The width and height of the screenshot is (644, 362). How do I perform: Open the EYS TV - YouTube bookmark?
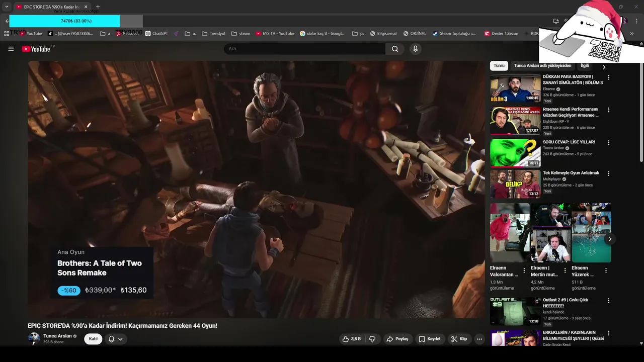coord(275,34)
